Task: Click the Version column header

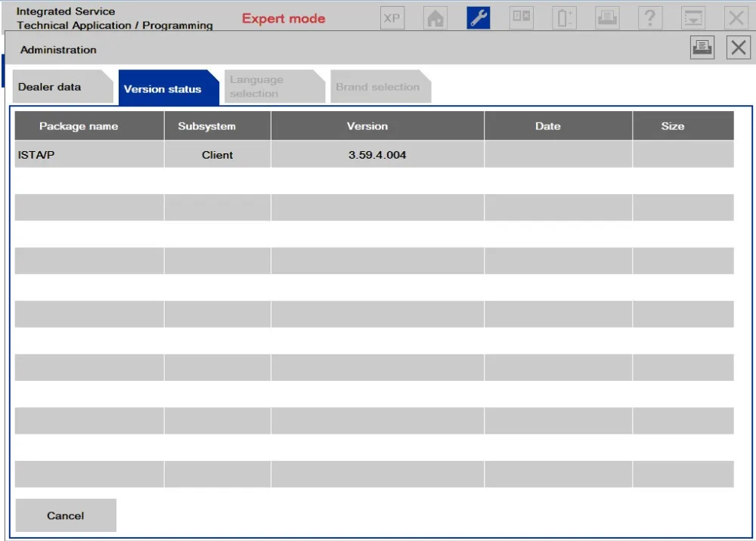Action: 377,125
